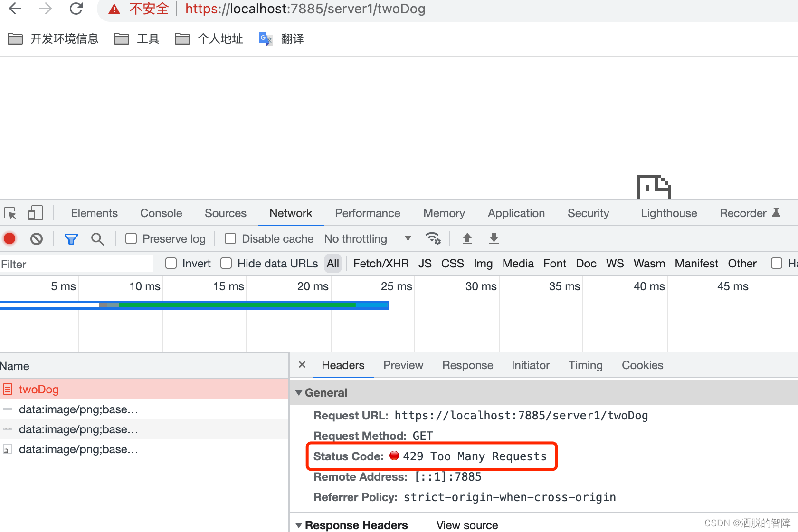Filter requests by Manifest
Viewport: 798px width, 532px height.
[x=696, y=263]
